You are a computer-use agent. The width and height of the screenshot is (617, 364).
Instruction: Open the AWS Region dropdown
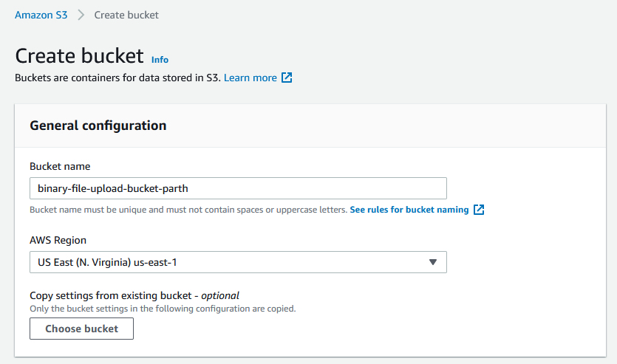tap(238, 262)
